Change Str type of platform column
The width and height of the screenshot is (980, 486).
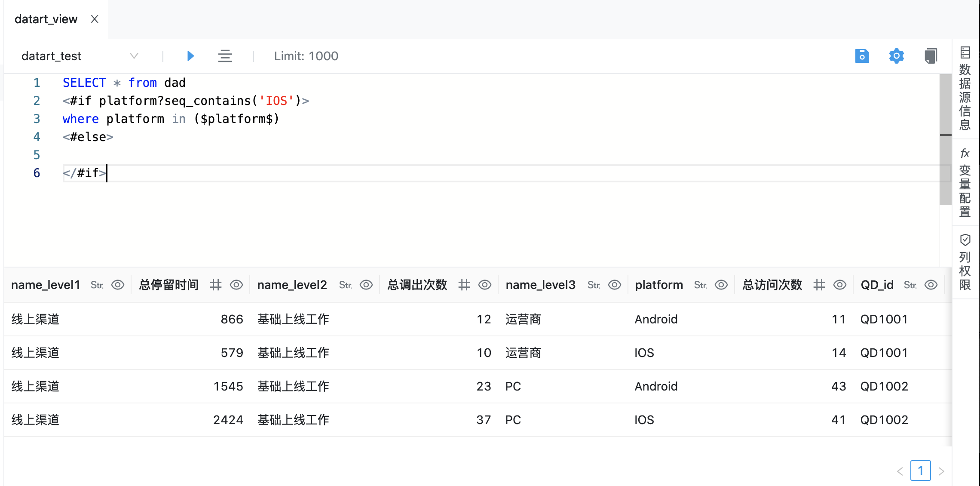click(701, 285)
